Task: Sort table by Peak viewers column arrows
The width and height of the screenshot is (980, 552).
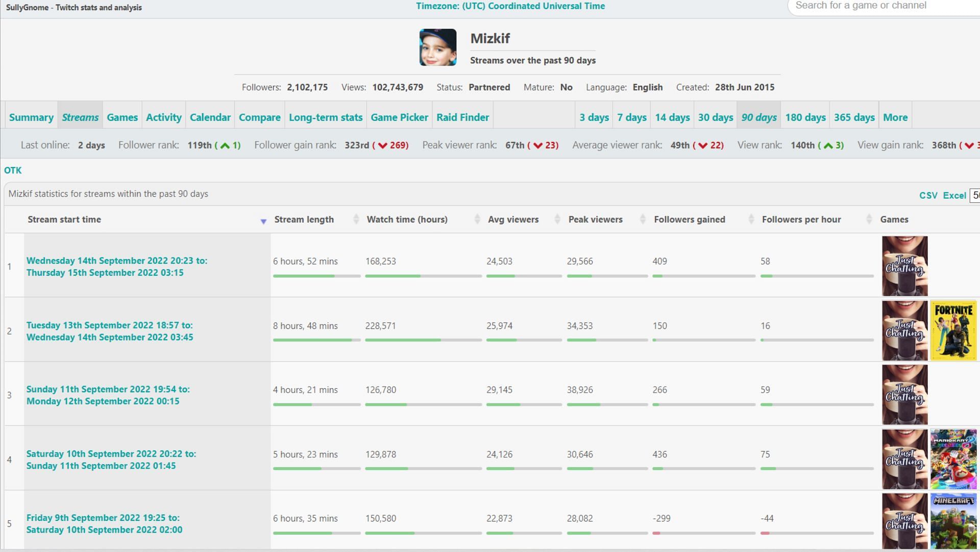Action: click(642, 220)
